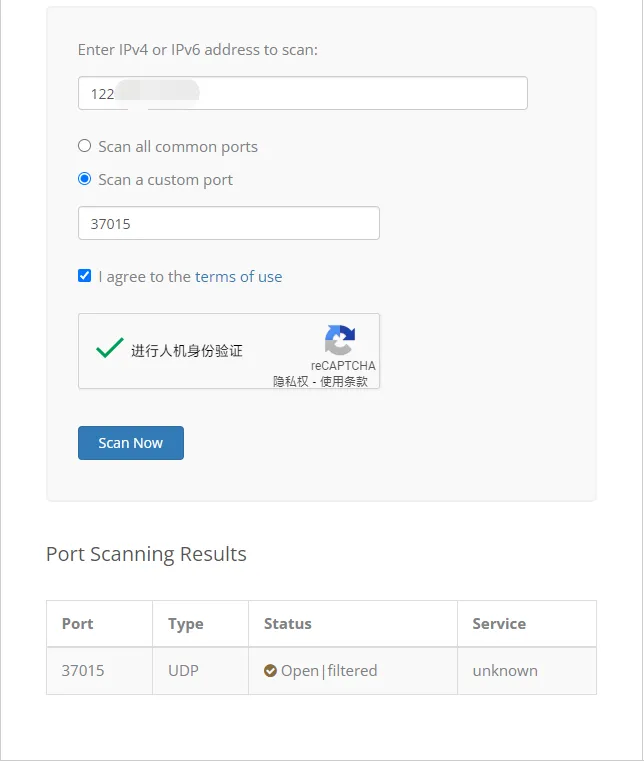644x761 pixels.
Task: Toggle the terms of use agreement checkbox
Action: [85, 276]
